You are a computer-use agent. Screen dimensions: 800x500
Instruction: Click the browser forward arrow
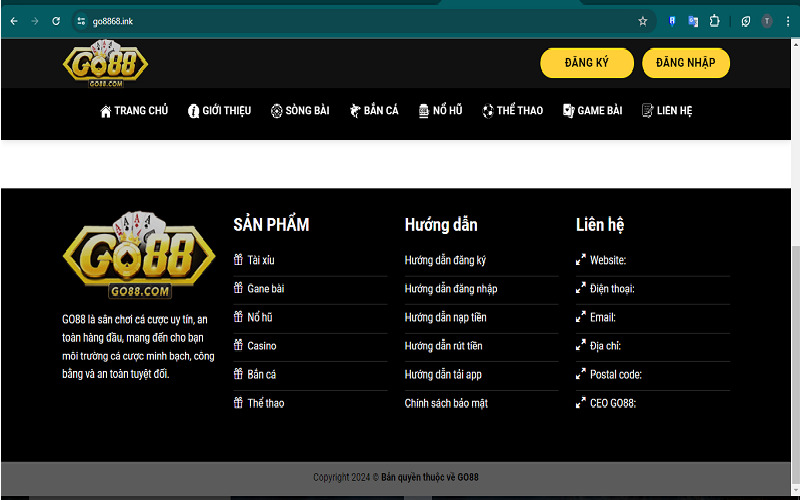(35, 21)
